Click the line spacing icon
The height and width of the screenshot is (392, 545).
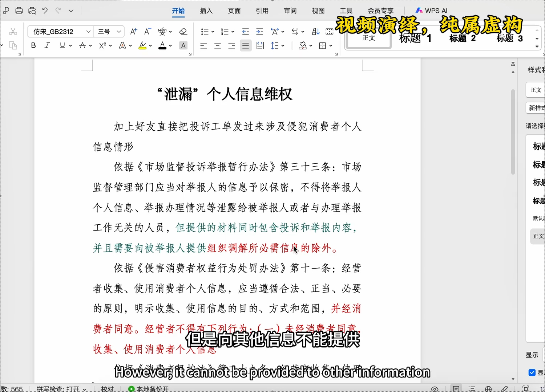click(275, 46)
